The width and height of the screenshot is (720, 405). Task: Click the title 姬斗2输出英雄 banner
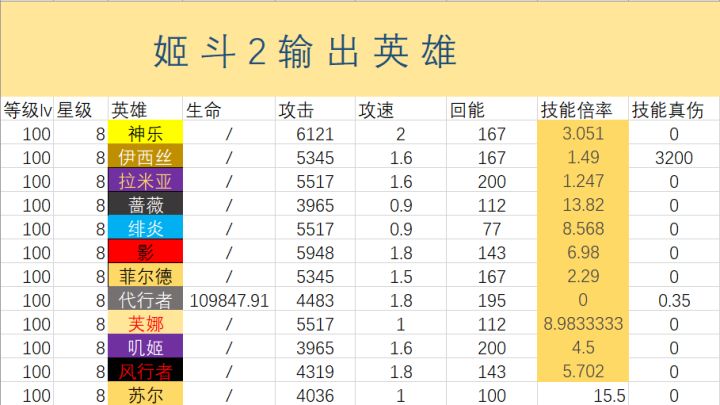(305, 50)
